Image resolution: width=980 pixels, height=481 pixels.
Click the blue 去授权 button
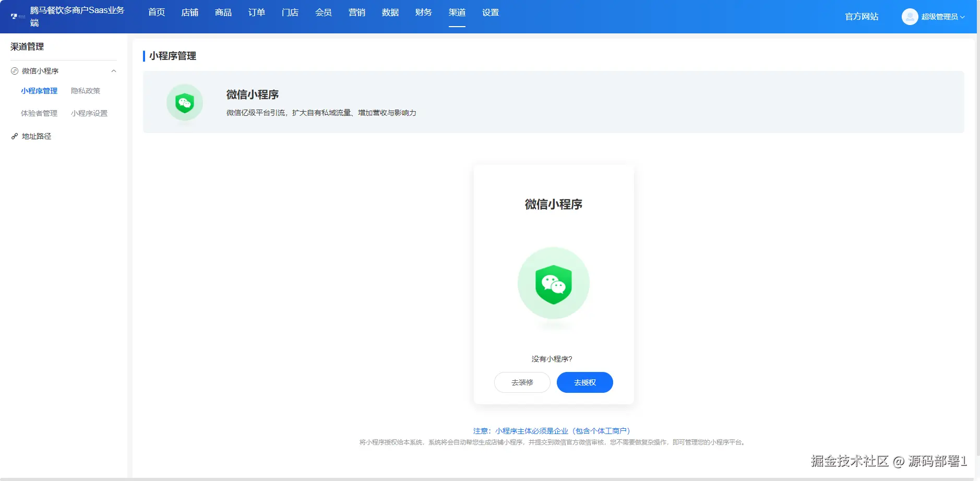click(585, 382)
